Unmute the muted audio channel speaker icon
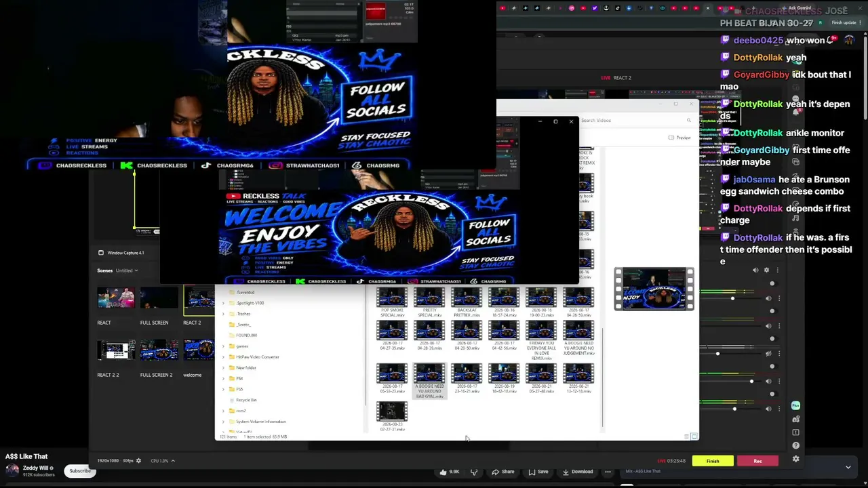Screen dimensions: 868x488 coord(768,353)
